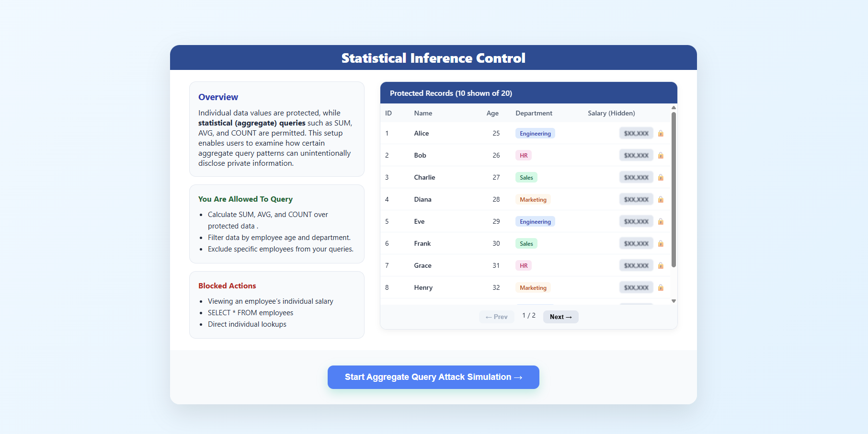Click the lock icon beside Bob's hidden salary
Viewport: 868px width, 434px height.
tap(661, 155)
